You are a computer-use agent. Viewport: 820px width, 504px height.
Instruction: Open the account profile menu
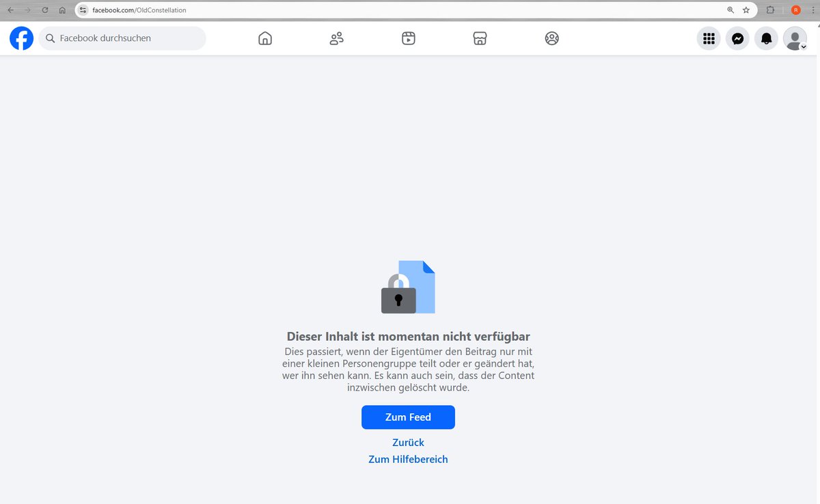click(795, 39)
